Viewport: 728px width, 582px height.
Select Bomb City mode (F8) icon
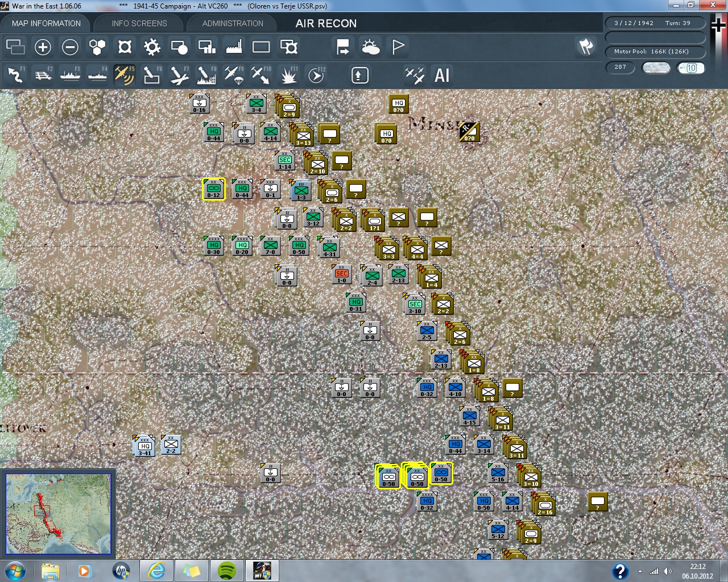pos(206,75)
